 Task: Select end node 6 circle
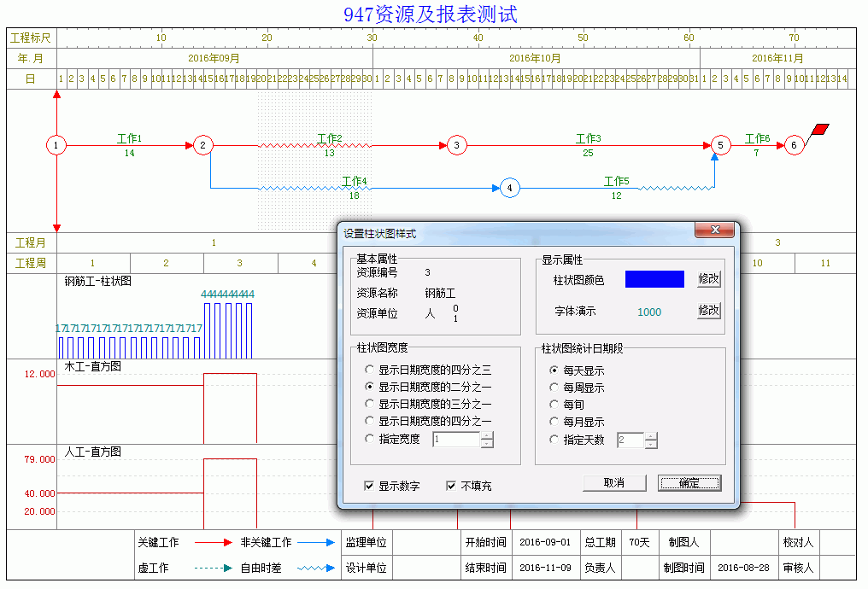[x=794, y=146]
